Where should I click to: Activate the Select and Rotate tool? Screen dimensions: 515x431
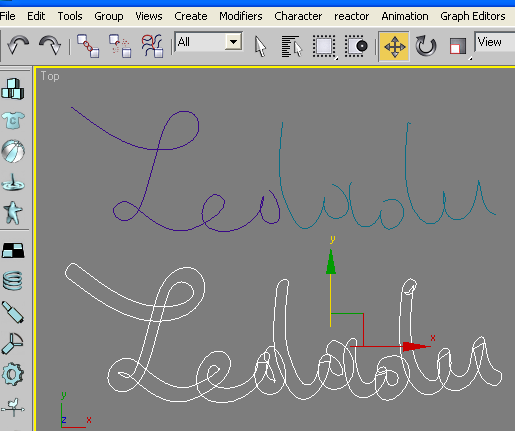(x=426, y=46)
